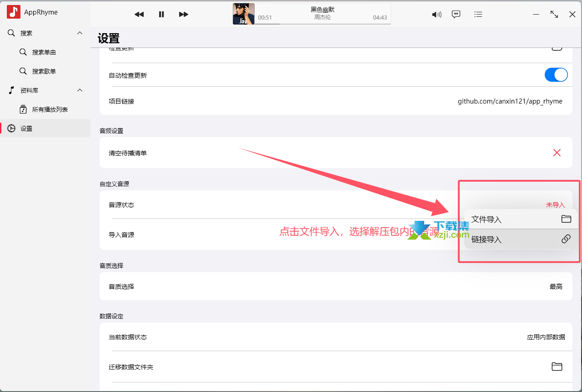582x392 pixels.
Task: Click the total duration 04:43
Action: point(380,18)
